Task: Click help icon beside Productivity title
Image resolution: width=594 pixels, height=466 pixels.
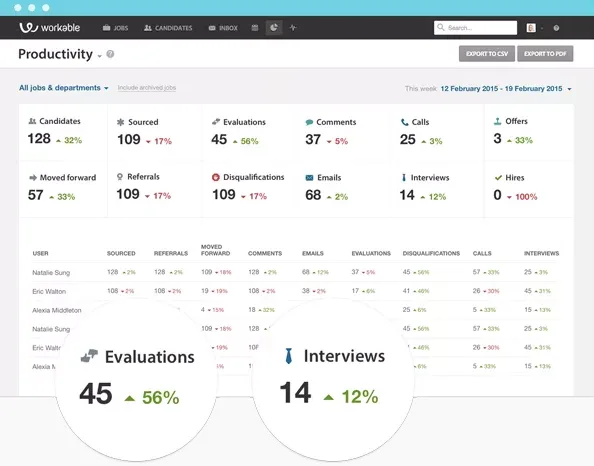Action: [x=110, y=54]
